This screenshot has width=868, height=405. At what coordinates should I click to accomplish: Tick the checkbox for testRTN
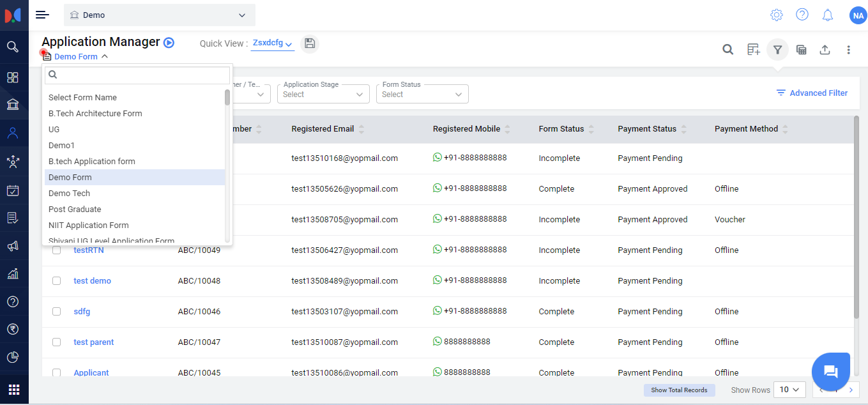pos(56,250)
